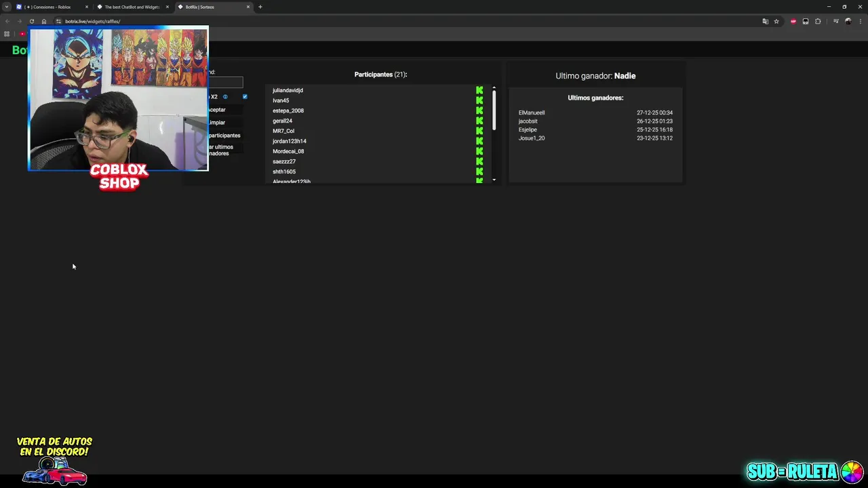Open the translate page icon in address bar
Screen dimensions: 868x488
click(766, 21)
